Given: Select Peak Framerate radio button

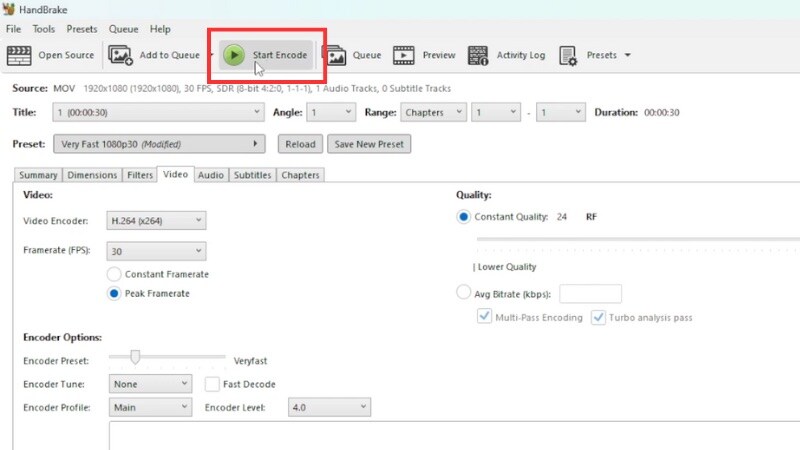Looking at the screenshot, I should coord(114,293).
